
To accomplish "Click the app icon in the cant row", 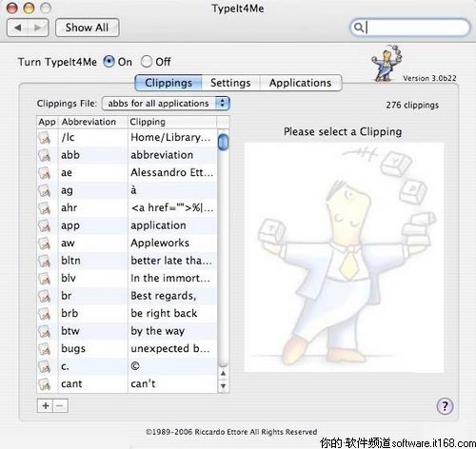I will (45, 384).
